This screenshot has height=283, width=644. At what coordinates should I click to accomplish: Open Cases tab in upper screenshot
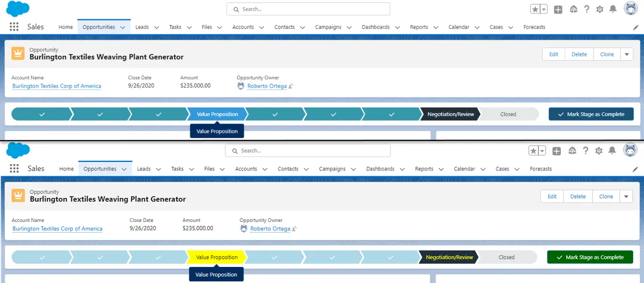(x=496, y=27)
